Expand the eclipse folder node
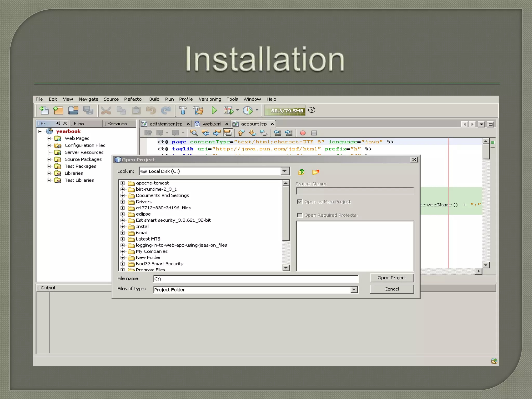The width and height of the screenshot is (532, 399). [x=123, y=214]
